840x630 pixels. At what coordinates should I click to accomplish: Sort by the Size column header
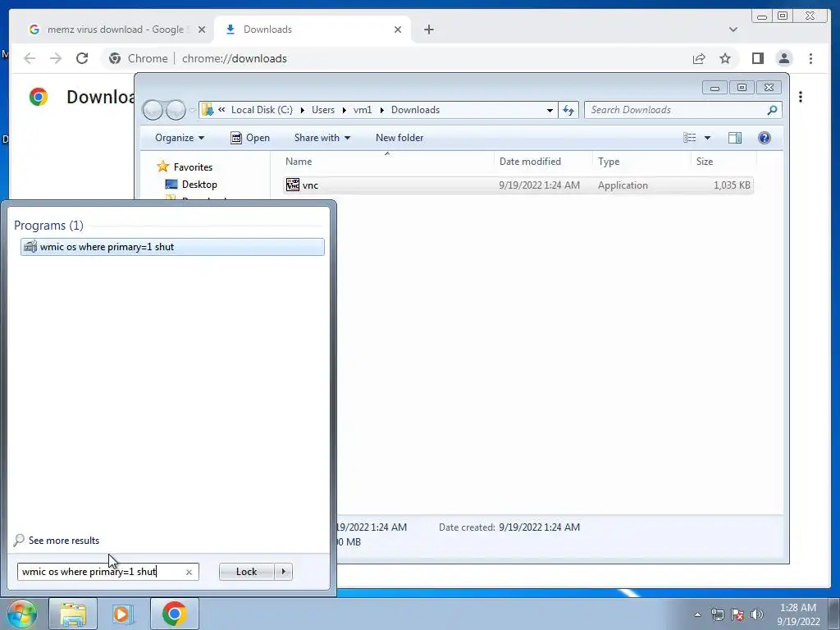pyautogui.click(x=724, y=162)
